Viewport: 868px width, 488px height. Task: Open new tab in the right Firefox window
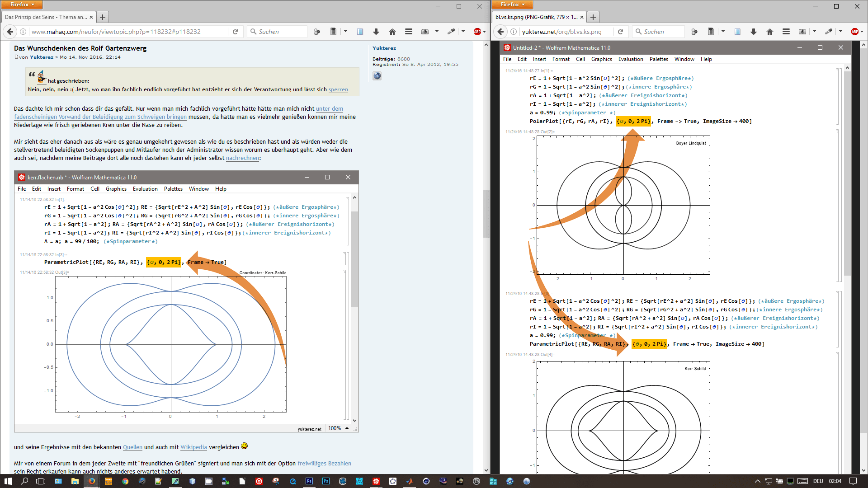pos(593,17)
